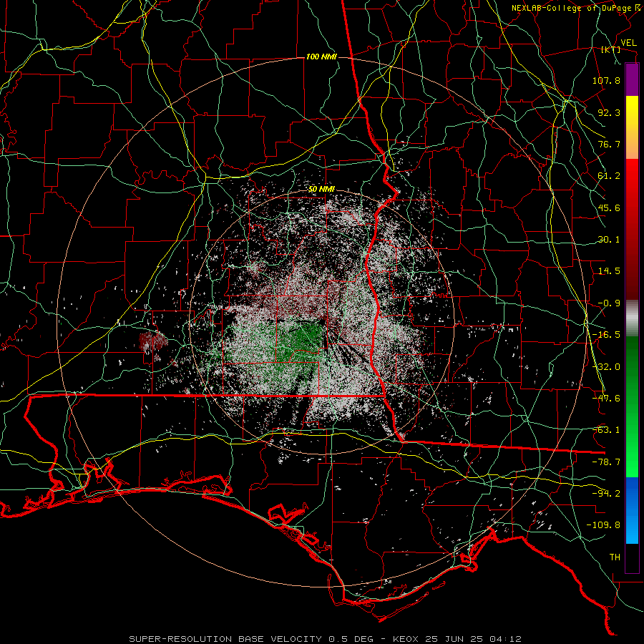The width and height of the screenshot is (644, 644).
Task: Click the 76.7 scale value
Action: [609, 144]
